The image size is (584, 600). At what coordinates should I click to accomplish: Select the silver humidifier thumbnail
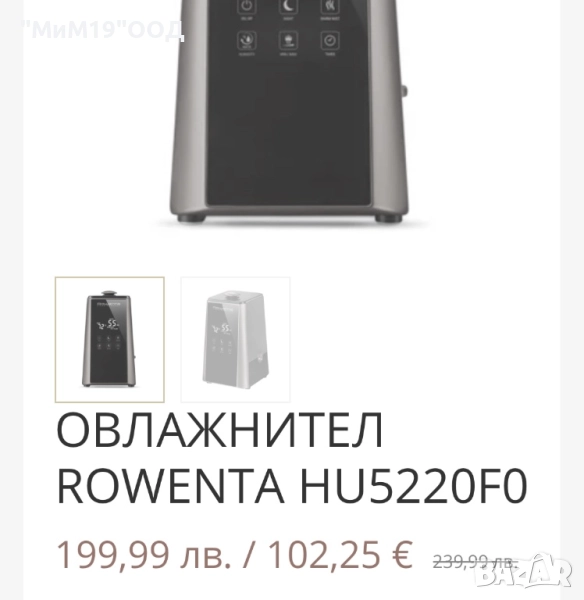[235, 339]
